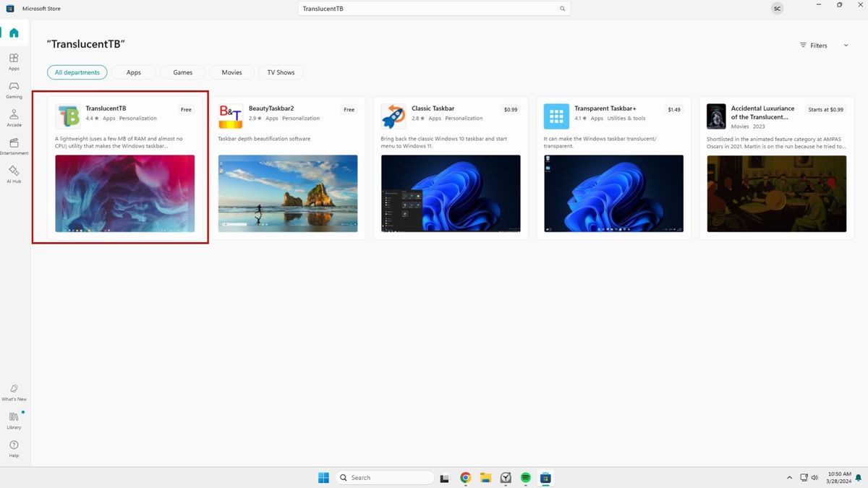The width and height of the screenshot is (868, 488).
Task: Check What's New in the sidebar
Action: click(14, 392)
